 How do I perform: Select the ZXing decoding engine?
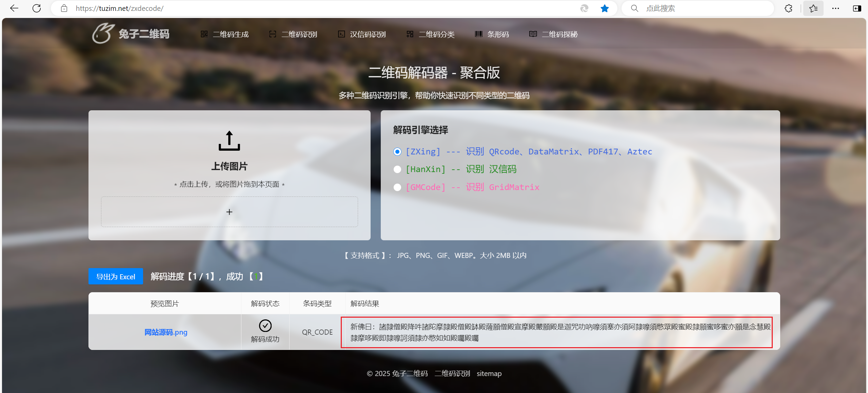point(397,152)
